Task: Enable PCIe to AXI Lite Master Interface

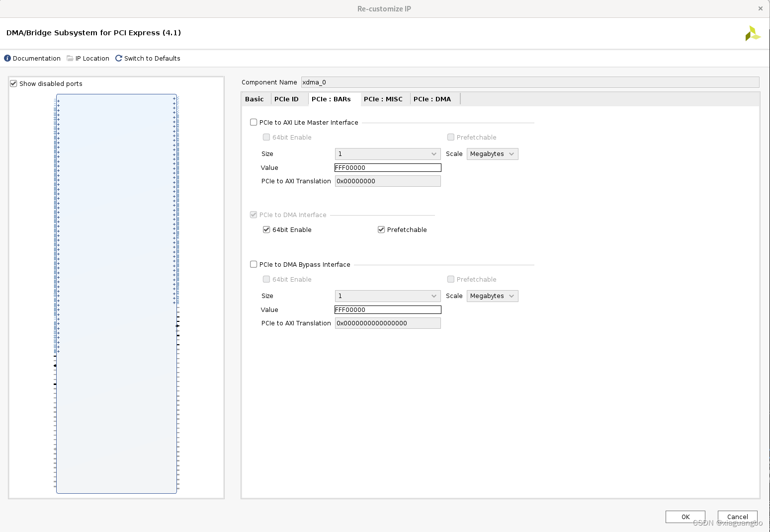Action: click(254, 122)
